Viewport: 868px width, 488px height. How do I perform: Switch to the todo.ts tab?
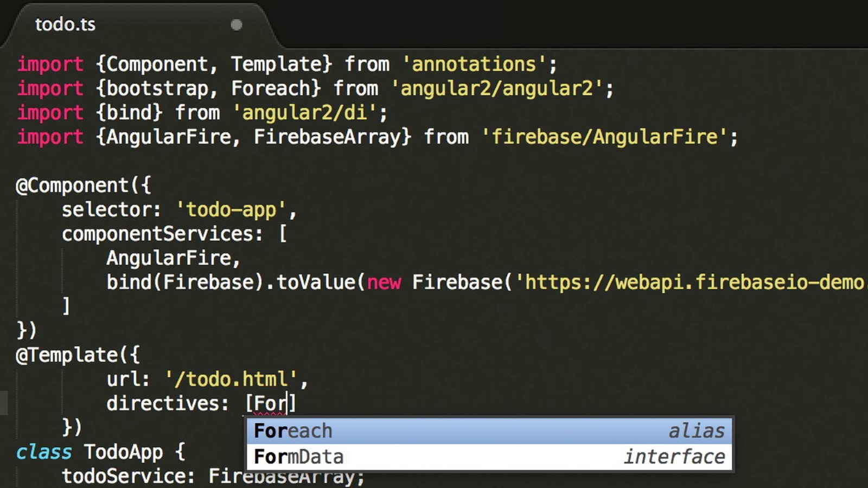[65, 24]
